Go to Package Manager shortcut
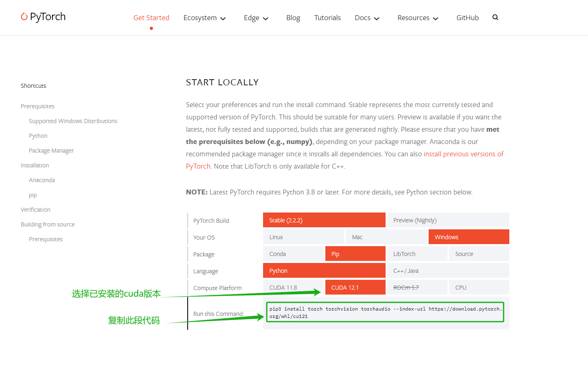The image size is (588, 368). (51, 151)
